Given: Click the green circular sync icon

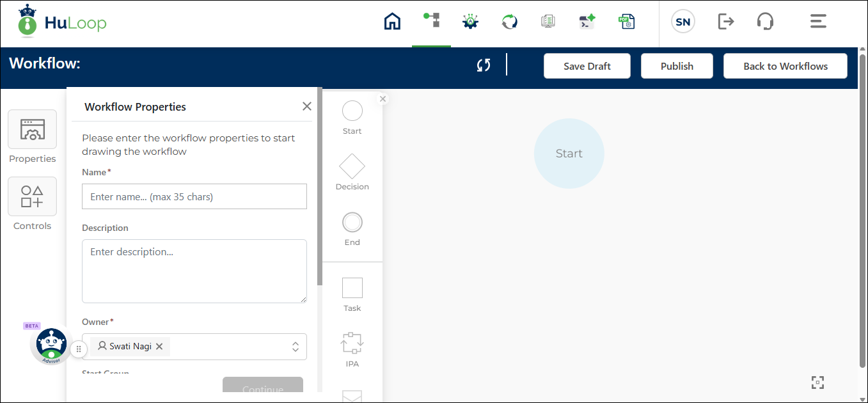Looking at the screenshot, I should [x=509, y=22].
